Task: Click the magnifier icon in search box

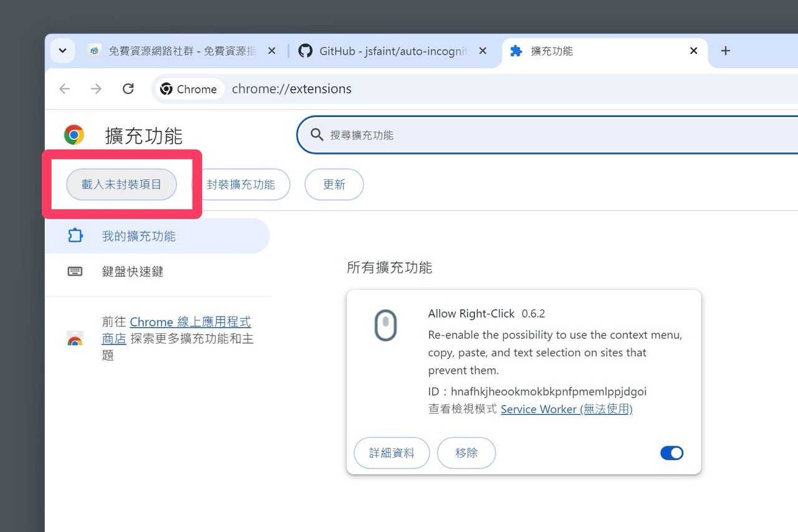Action: 317,135
